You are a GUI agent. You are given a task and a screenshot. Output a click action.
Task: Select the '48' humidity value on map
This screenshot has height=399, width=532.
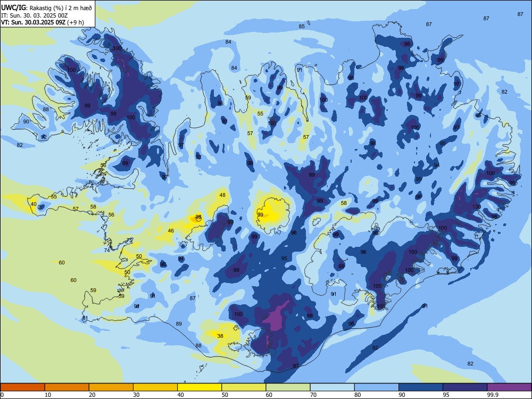click(x=222, y=195)
